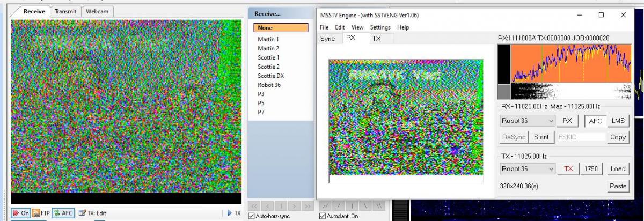Toggle the Auto-horz-sync checkbox
Viewport: 644px width, 221px height.
click(x=252, y=216)
